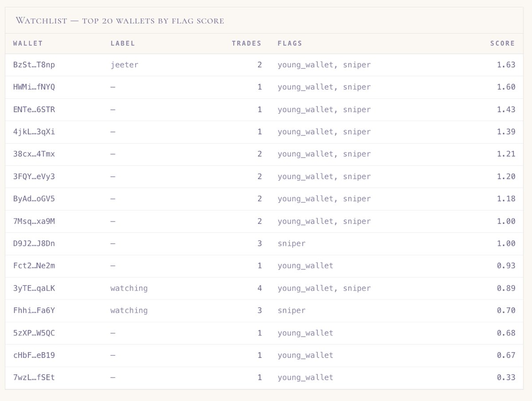Click score value 1.21

point(506,154)
